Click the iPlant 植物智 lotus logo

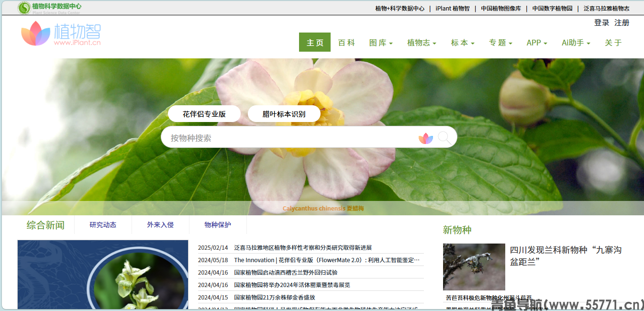(61, 33)
